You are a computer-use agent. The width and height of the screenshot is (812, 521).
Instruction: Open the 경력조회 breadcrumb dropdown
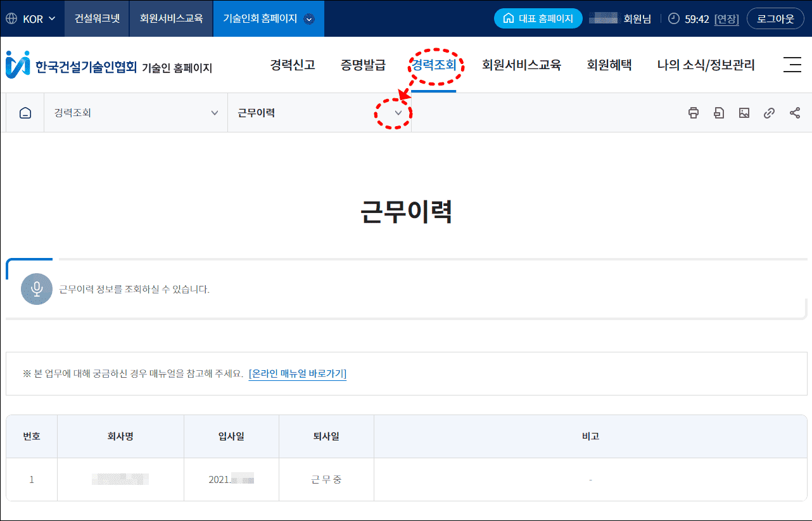click(x=214, y=113)
